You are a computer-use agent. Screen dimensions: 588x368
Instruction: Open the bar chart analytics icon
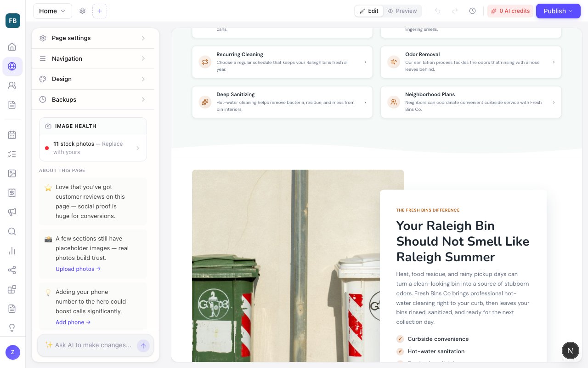click(12, 251)
